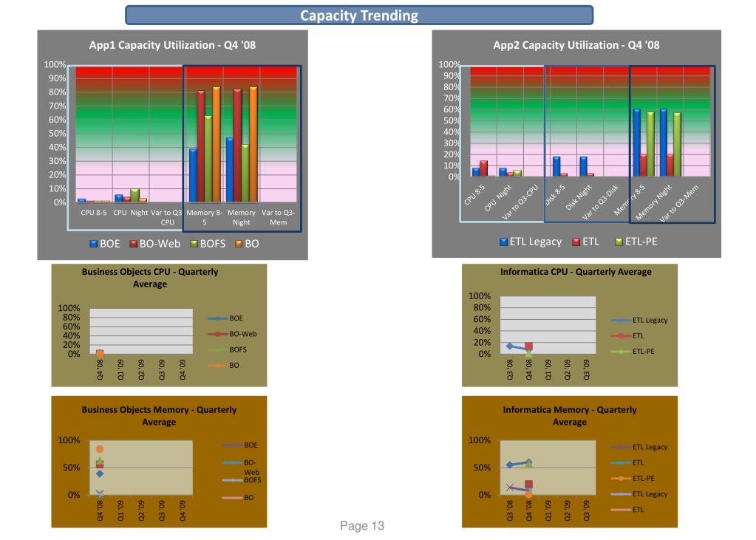Click the 'CPU Night' axis label in App2 chart
Image resolution: width=756 pixels, height=540 pixels.
(x=497, y=199)
